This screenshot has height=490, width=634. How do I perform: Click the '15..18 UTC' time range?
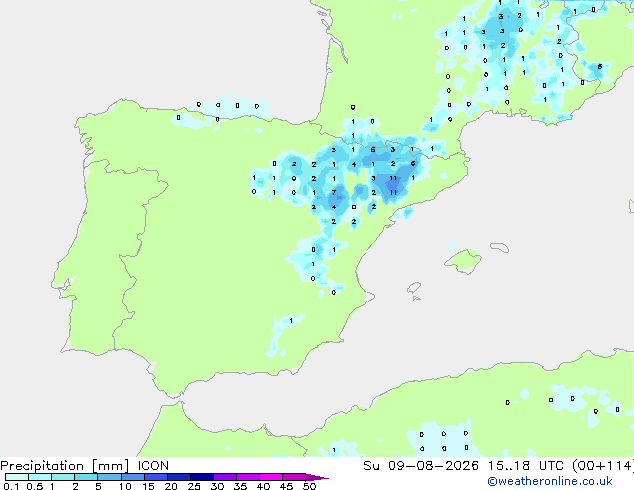(528, 466)
